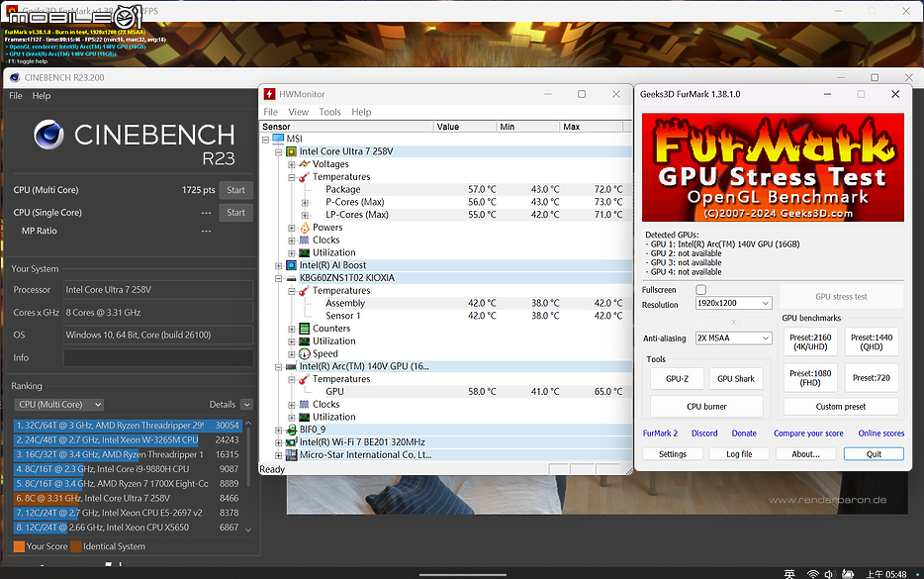Click the CPU Utilization icon
The image size is (924, 579).
(x=304, y=253)
